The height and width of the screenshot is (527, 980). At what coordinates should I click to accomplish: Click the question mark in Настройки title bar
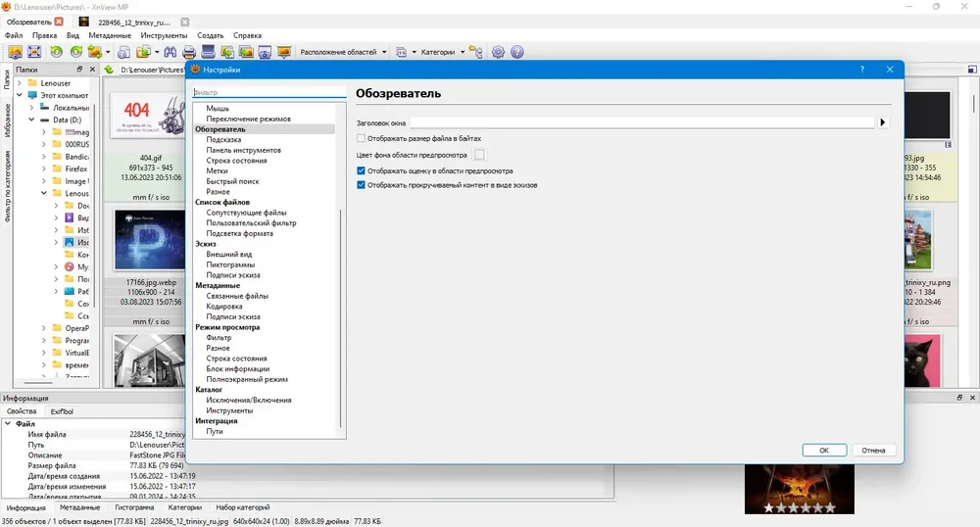(x=862, y=70)
